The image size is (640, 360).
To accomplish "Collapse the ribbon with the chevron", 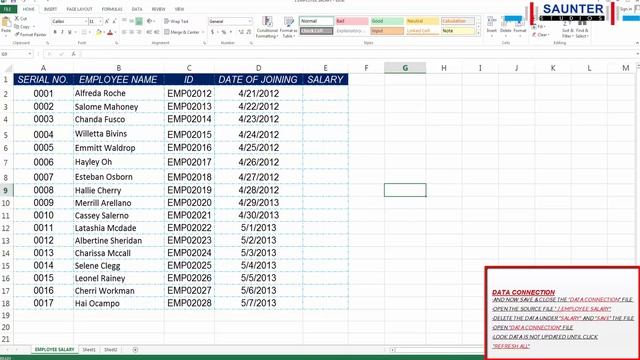I will click(637, 43).
